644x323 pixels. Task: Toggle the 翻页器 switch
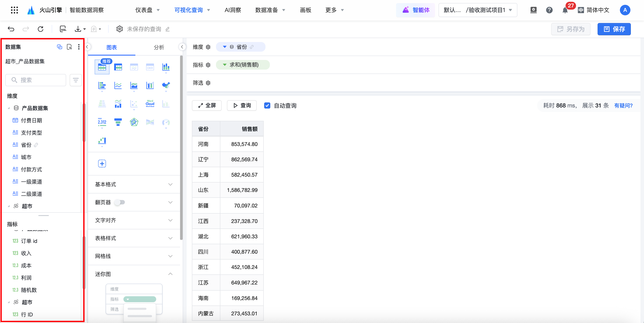tap(120, 202)
